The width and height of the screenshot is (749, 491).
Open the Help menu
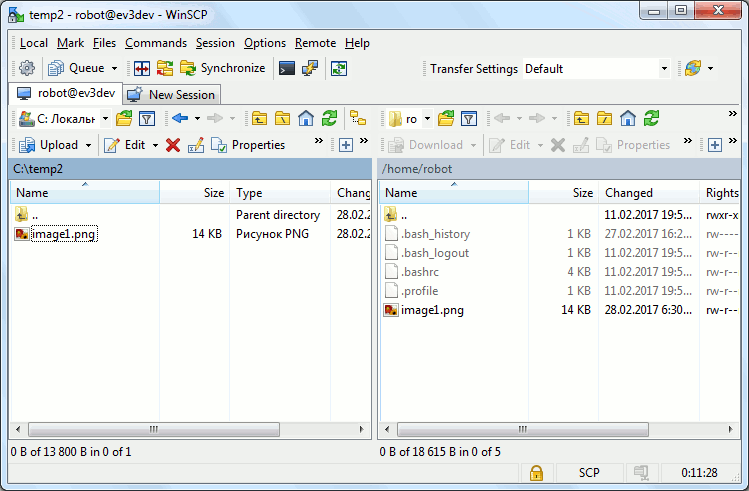[x=357, y=43]
